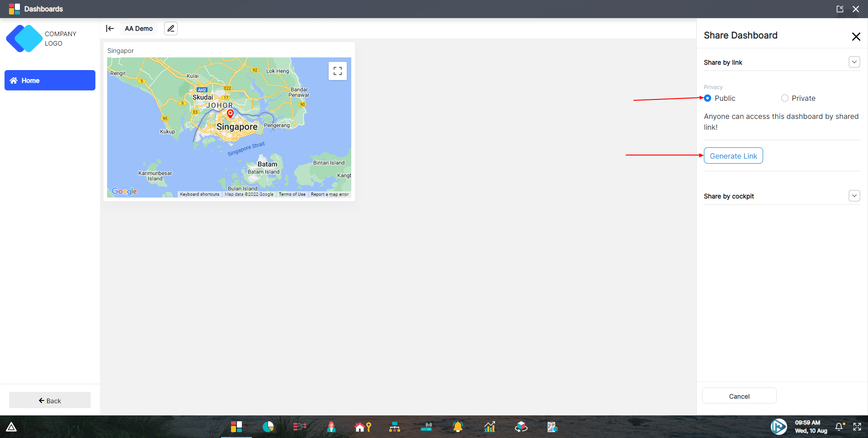868x438 pixels.
Task: Click the collapse sidebar arrow beside AA Demo
Action: [x=110, y=28]
